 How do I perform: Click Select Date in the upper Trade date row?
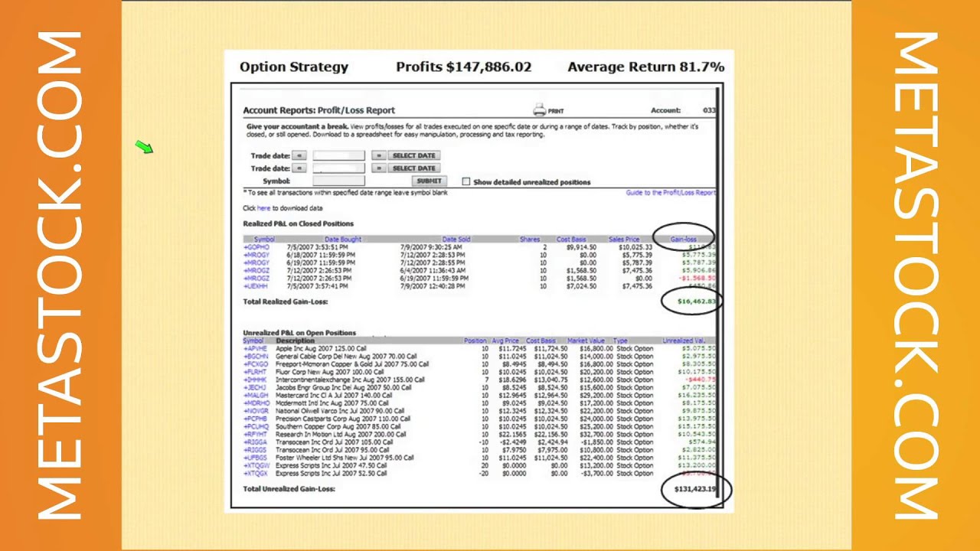point(413,156)
